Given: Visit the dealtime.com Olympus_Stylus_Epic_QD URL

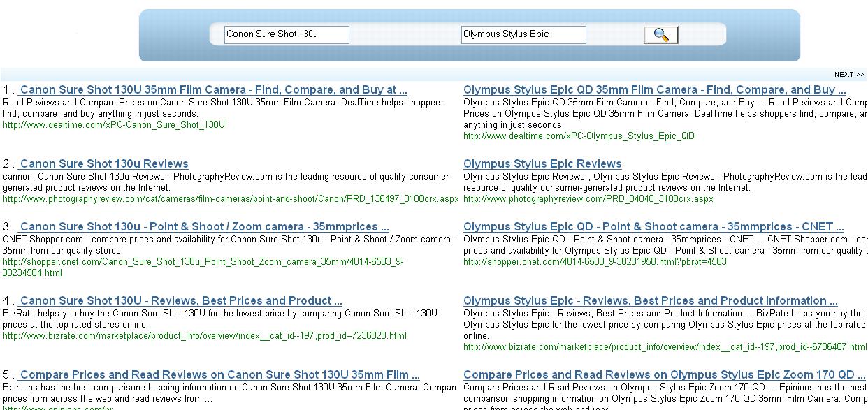Looking at the screenshot, I should (x=579, y=136).
